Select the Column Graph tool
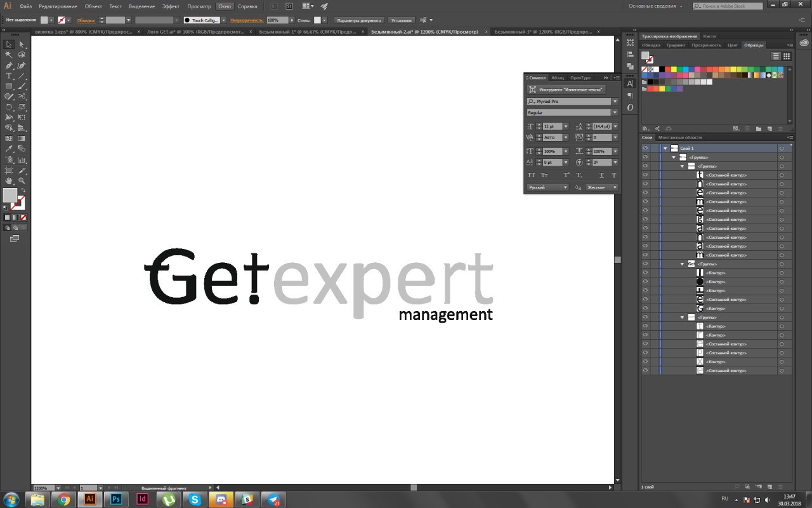Viewport: 812px width, 508px height. coord(22,159)
